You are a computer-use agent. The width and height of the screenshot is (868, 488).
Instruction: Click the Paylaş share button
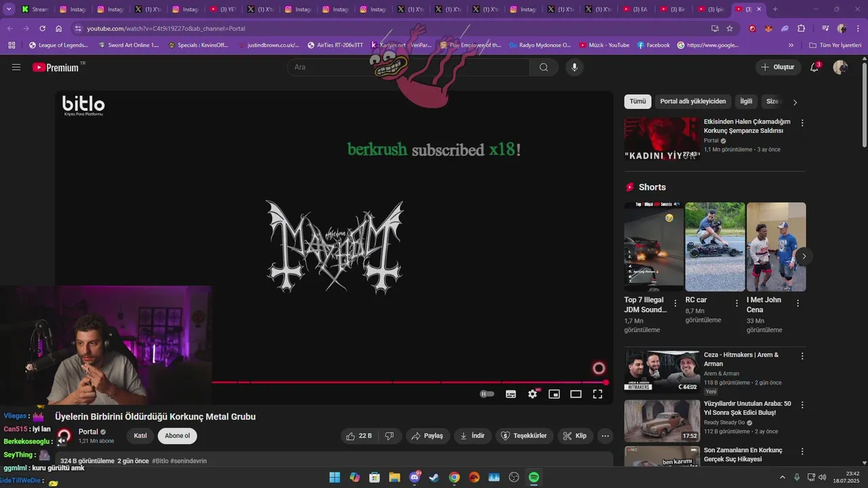[x=427, y=436]
